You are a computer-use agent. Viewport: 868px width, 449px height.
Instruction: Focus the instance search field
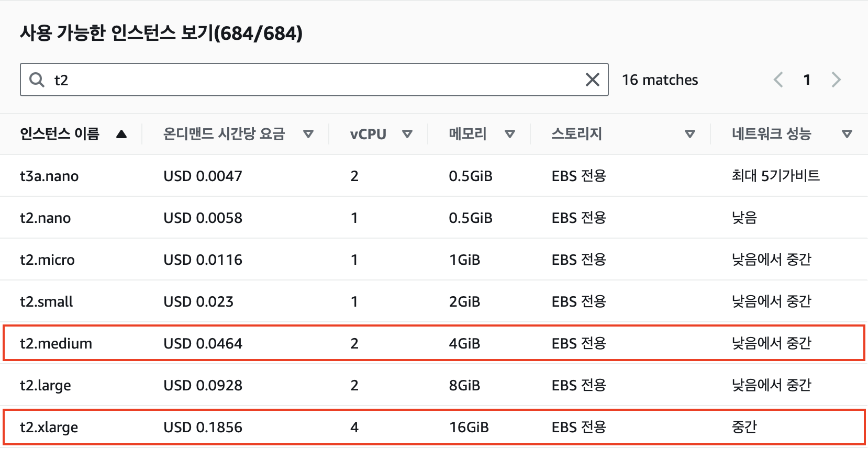point(314,80)
